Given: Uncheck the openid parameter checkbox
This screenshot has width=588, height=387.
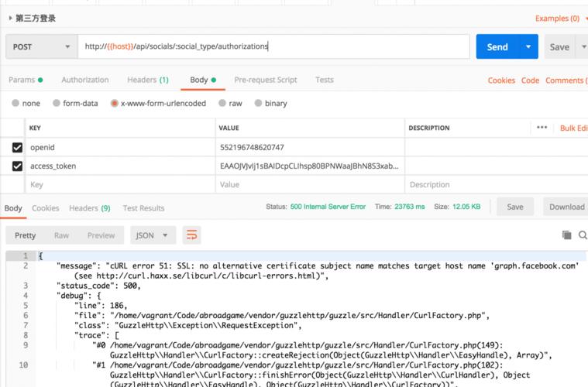Looking at the screenshot, I should (17, 147).
